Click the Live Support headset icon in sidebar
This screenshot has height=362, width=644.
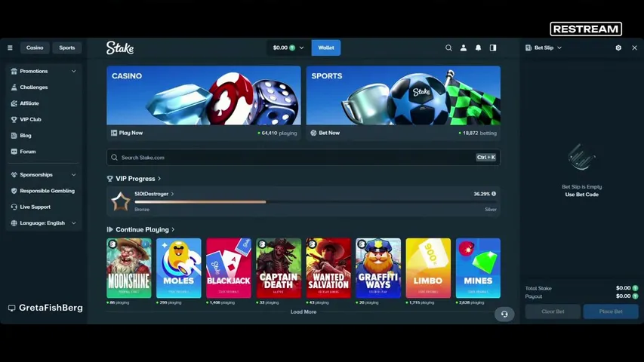pos(14,207)
